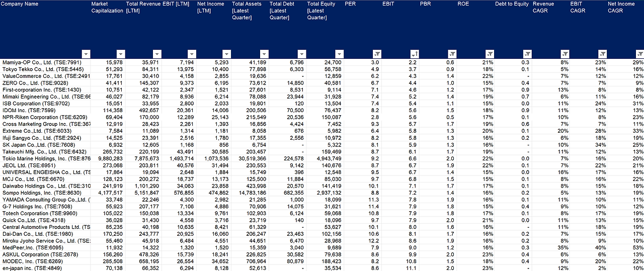Select the "ISB Corporation (TSE:9702)" cell
The image size is (644, 271).
click(45, 103)
